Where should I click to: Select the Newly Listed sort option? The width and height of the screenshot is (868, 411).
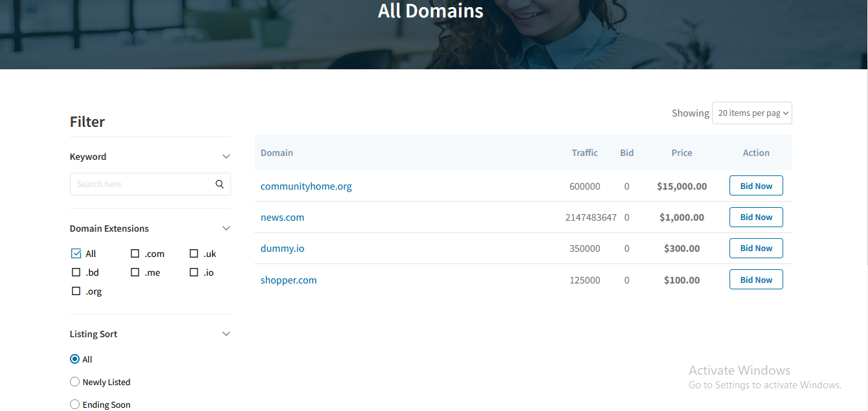[74, 382]
